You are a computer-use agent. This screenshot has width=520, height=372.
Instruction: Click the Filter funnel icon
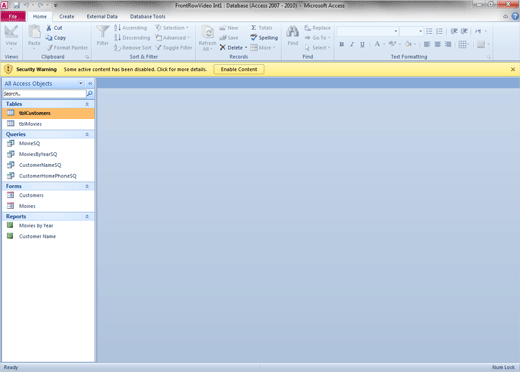(x=102, y=32)
